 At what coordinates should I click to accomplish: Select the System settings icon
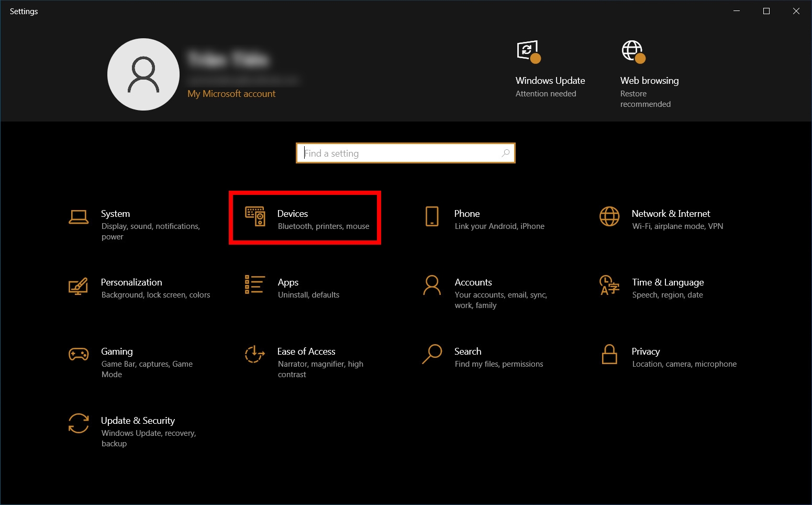tap(79, 216)
